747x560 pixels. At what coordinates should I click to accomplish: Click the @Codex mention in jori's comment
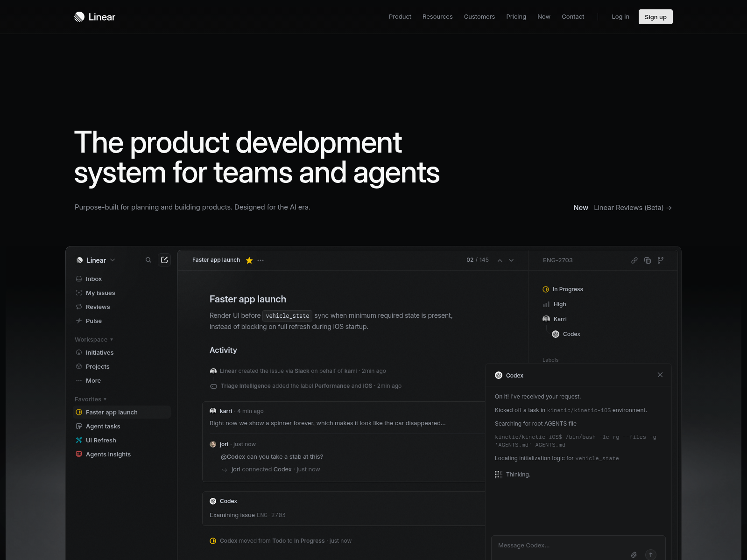pyautogui.click(x=233, y=457)
